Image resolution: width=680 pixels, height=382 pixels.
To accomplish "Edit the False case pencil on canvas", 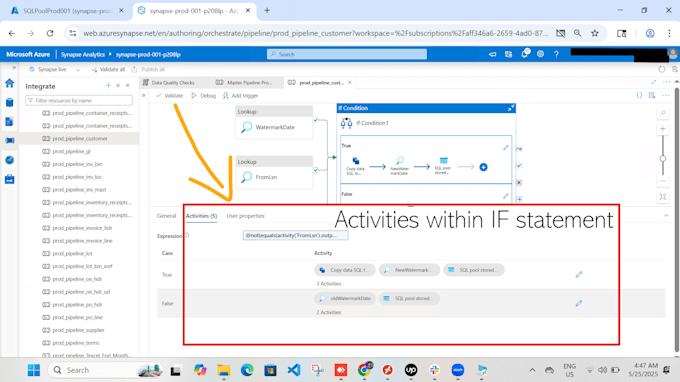I will point(506,196).
